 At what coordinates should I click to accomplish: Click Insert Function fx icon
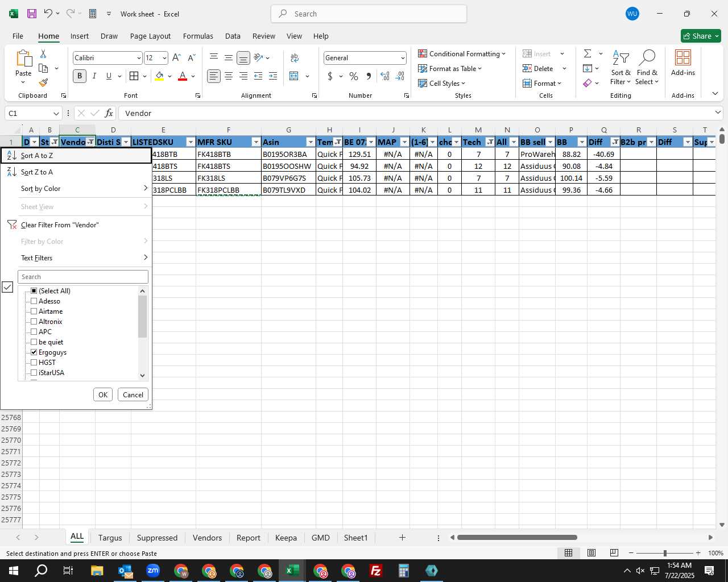click(109, 113)
